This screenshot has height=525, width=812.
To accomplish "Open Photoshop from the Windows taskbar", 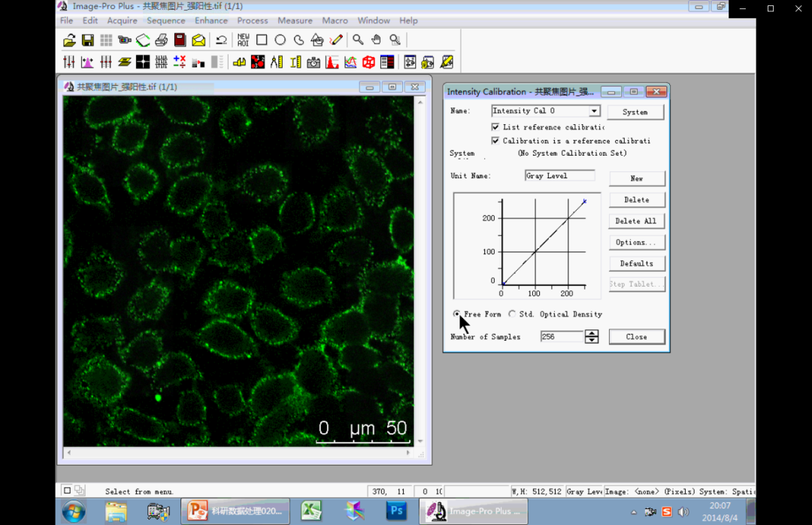I will [x=396, y=511].
